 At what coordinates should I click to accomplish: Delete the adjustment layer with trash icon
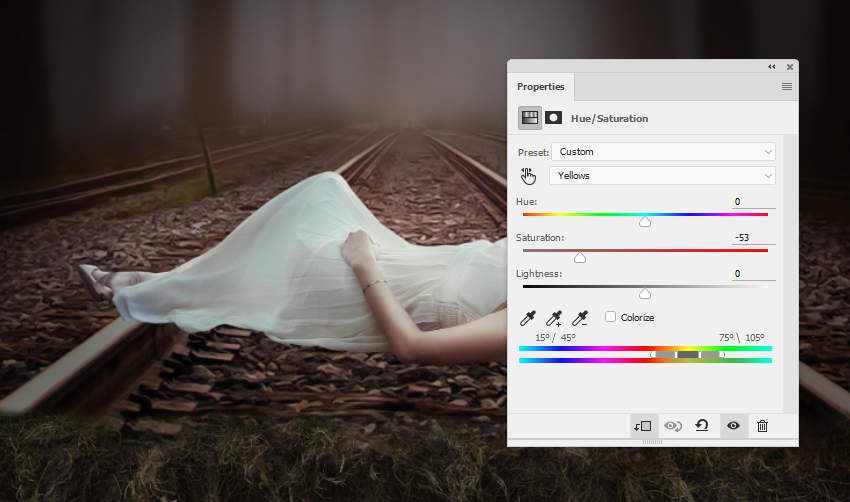tap(762, 426)
